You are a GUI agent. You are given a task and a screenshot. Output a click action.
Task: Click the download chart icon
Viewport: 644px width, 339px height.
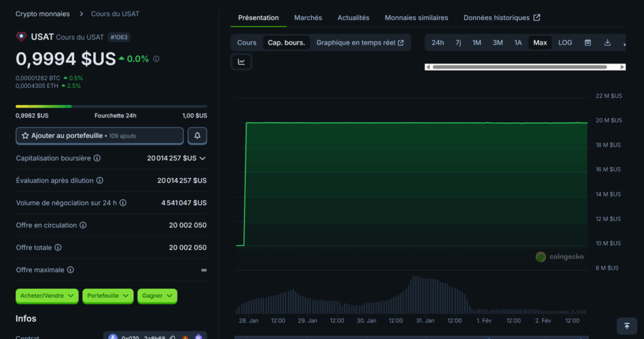coord(608,43)
